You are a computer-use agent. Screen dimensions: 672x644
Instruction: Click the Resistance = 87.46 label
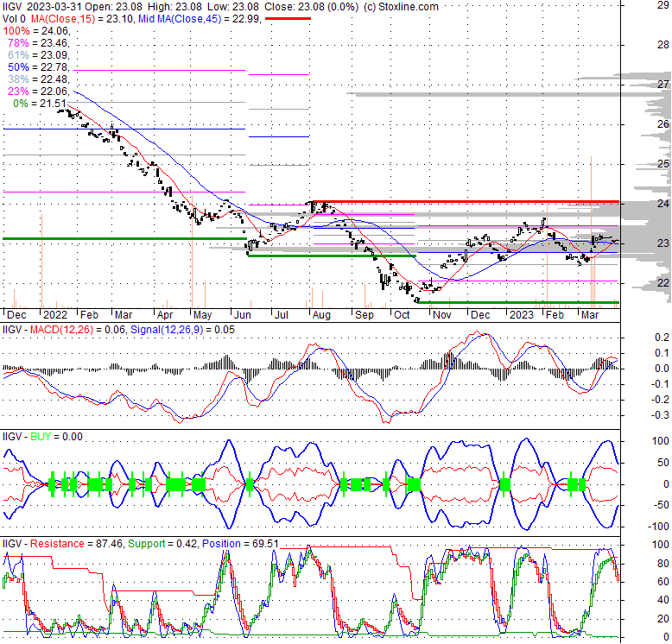coord(77,544)
